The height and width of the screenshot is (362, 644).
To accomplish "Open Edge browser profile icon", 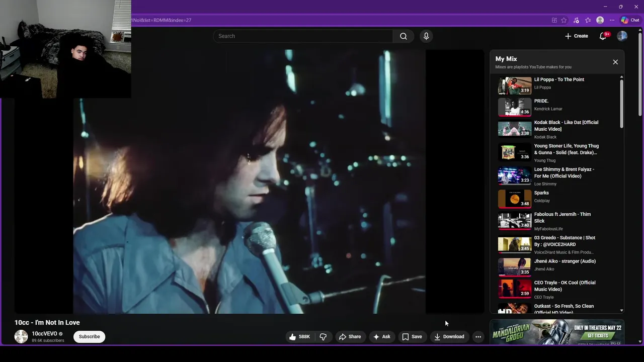I will pos(600,20).
